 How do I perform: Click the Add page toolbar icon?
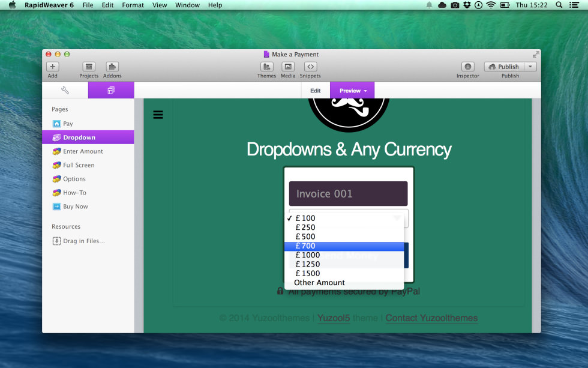tap(53, 67)
